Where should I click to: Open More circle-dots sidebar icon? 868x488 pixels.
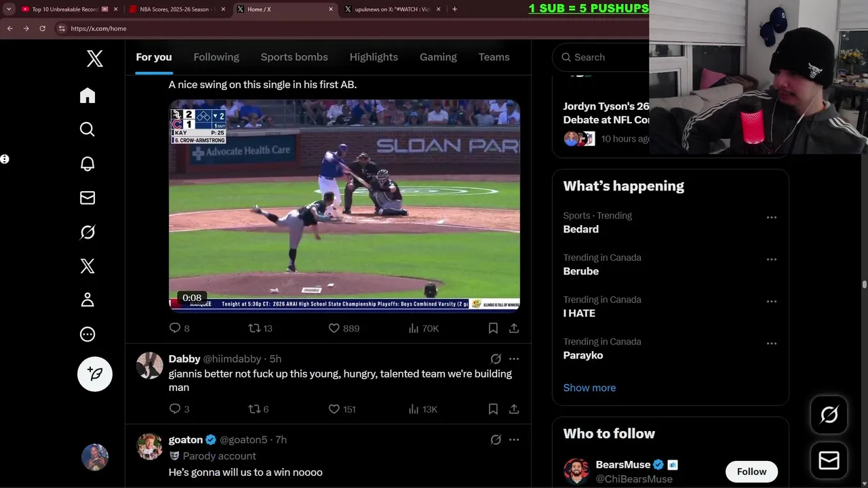pyautogui.click(x=87, y=334)
